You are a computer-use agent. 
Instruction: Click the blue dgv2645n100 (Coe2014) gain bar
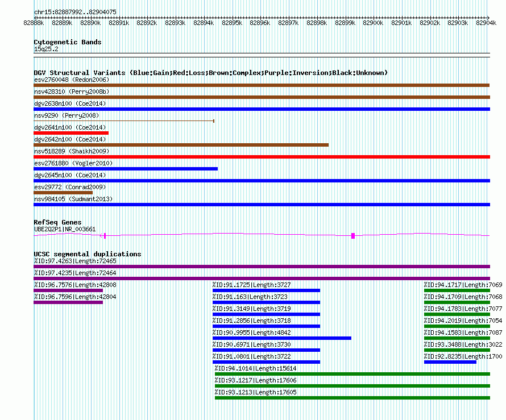pyautogui.click(x=262, y=181)
